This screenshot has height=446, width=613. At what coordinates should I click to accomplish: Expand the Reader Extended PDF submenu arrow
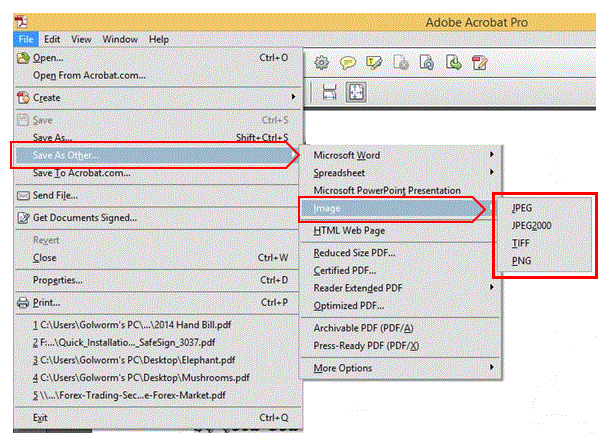pyautogui.click(x=492, y=287)
